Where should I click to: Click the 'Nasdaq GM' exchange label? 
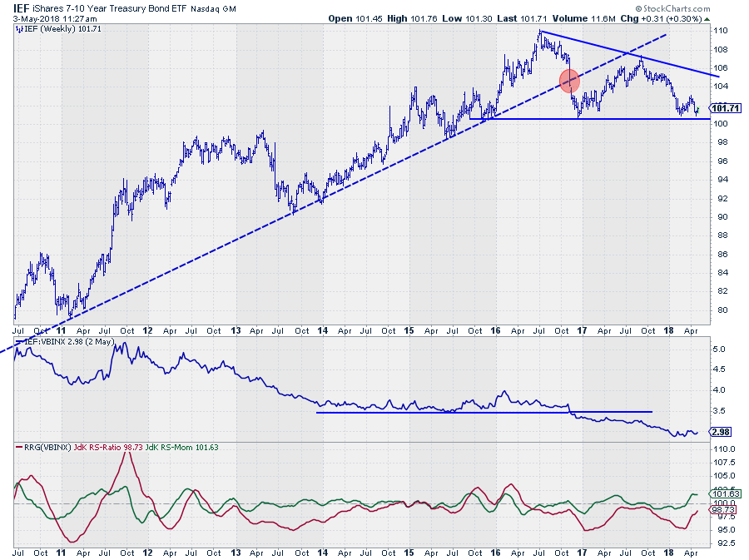click(213, 8)
